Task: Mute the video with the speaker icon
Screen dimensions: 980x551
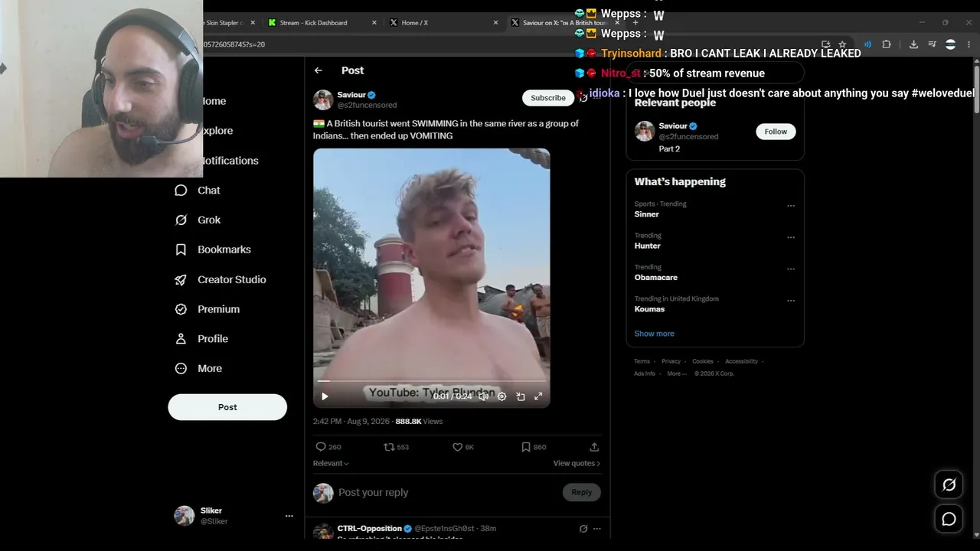Action: 484,396
